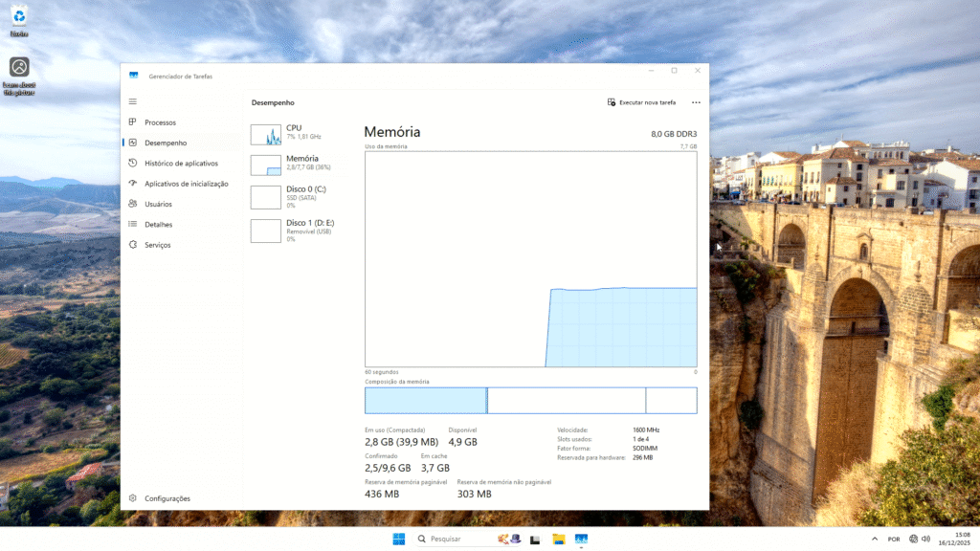This screenshot has height=551, width=980.
Task: Open Aplicativos de inicialização section
Action: pos(186,184)
